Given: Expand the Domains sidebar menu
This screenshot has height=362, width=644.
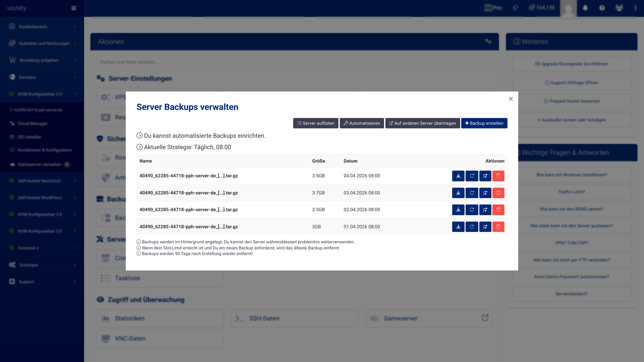Looking at the screenshot, I should coord(42,77).
